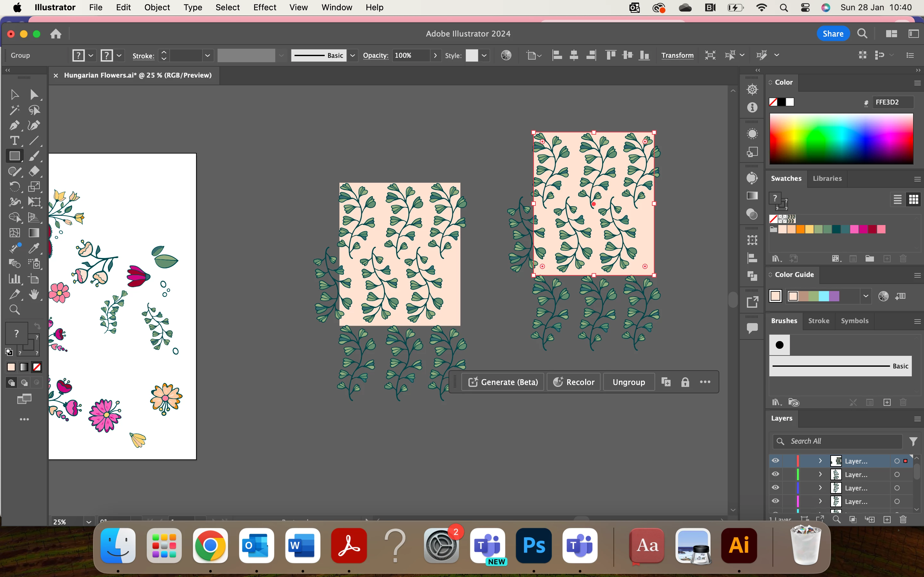Open the Opacity dropdown arrow
This screenshot has height=577, width=924.
click(x=435, y=56)
